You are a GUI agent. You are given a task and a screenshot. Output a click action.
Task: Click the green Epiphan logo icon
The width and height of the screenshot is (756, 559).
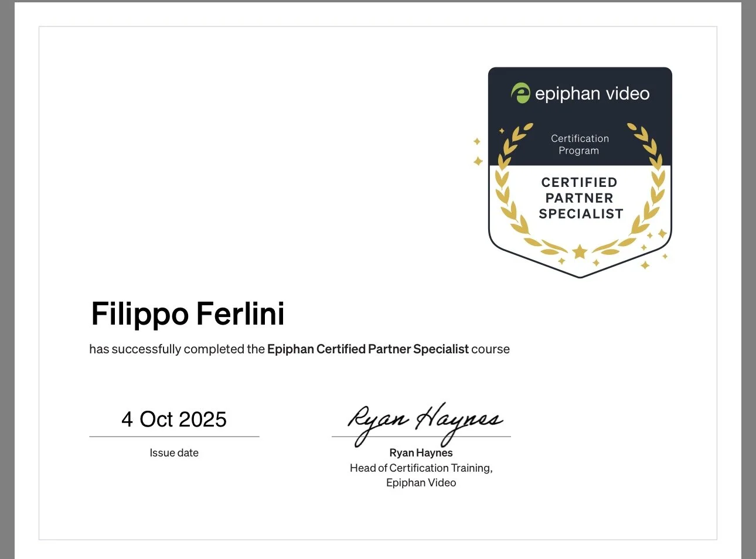pyautogui.click(x=520, y=93)
